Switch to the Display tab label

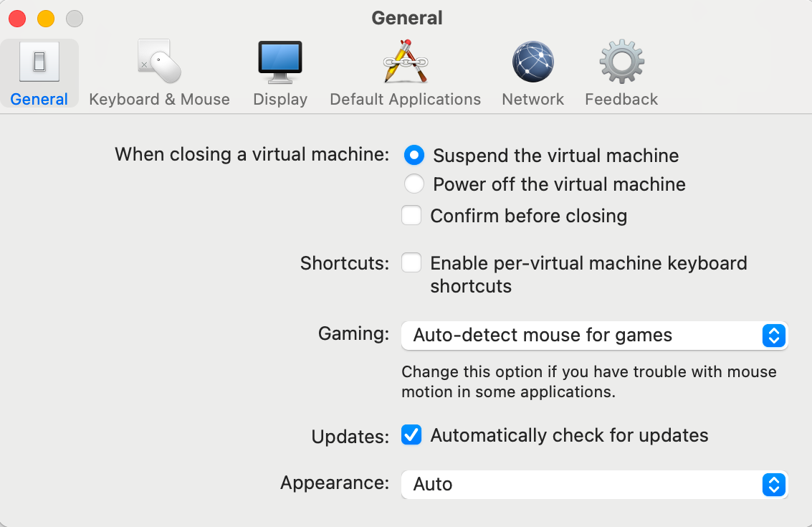[280, 99]
